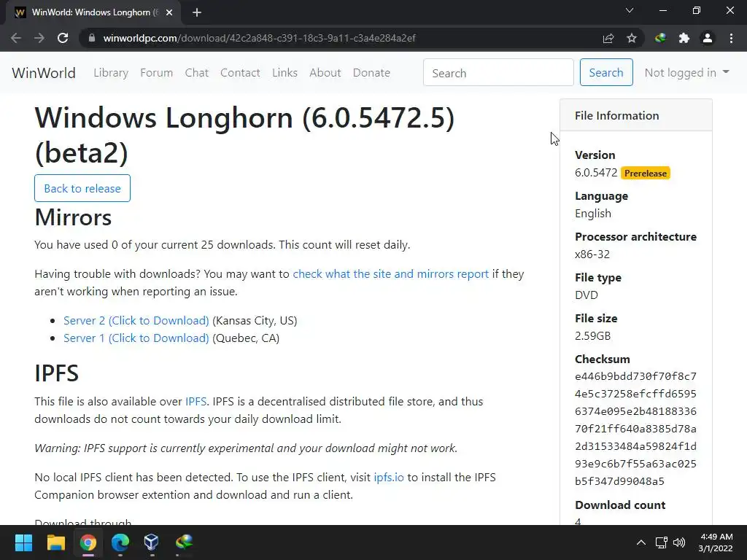Click the Prerelease badge
The image size is (747, 560).
[x=646, y=174]
